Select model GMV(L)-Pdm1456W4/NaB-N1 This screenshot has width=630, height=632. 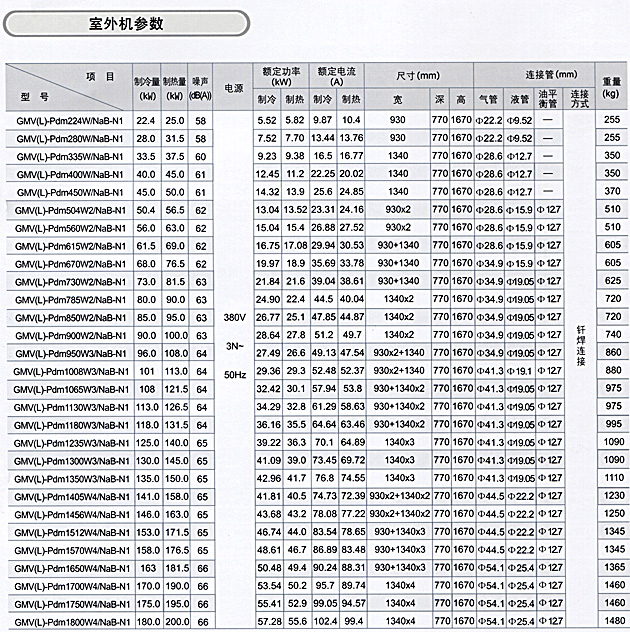pyautogui.click(x=71, y=515)
